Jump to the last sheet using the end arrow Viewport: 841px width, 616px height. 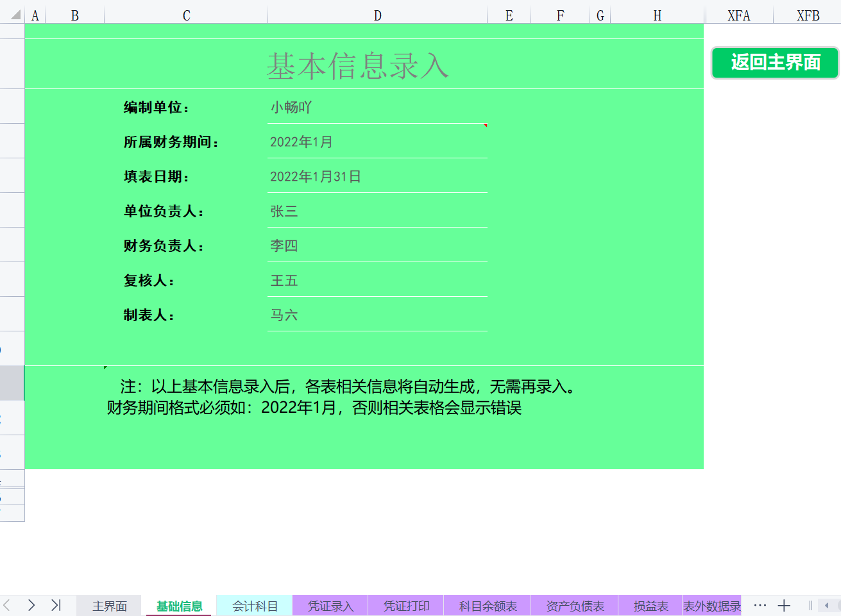pyautogui.click(x=56, y=604)
